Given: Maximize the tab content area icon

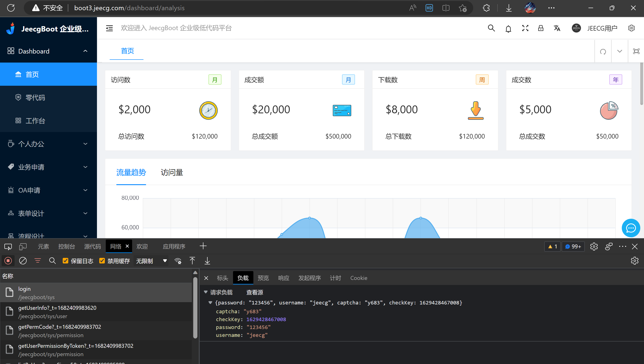Looking at the screenshot, I should (x=636, y=51).
